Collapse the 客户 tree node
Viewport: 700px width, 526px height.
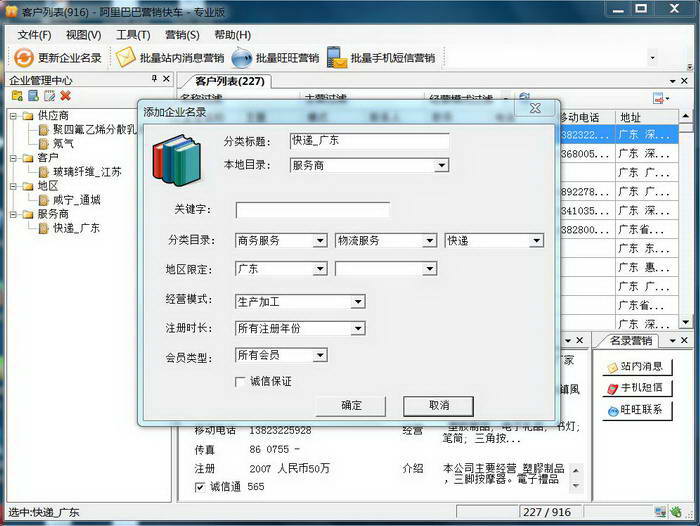(x=14, y=158)
